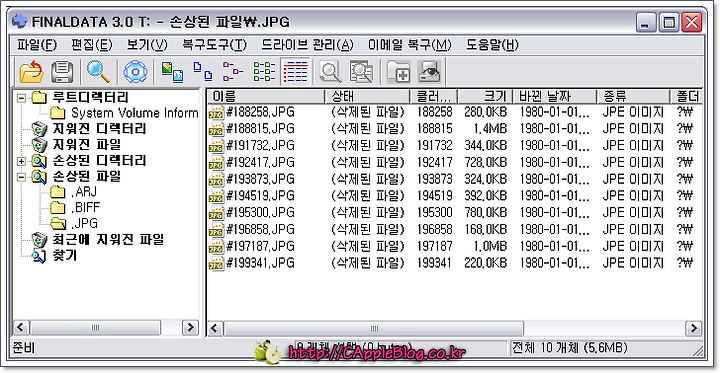This screenshot has height=373, width=720.
Task: Select the green list layout icon
Action: point(264,72)
